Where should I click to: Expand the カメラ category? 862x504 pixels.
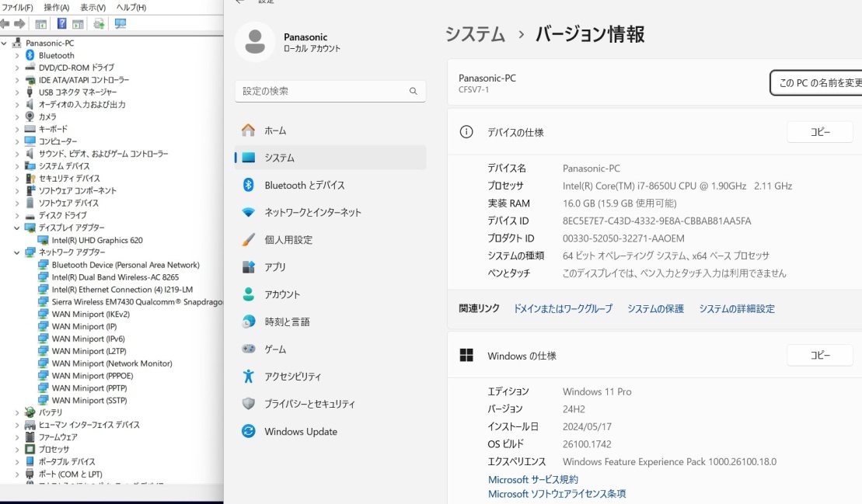click(x=17, y=116)
